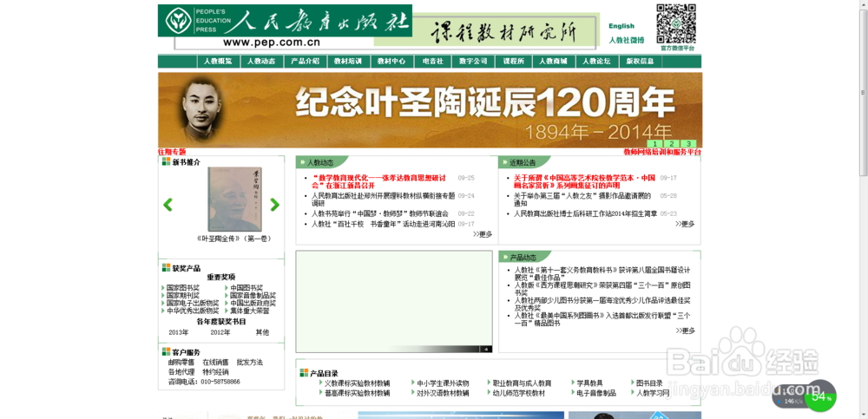This screenshot has height=419, width=868.
Task: Open the 国家音像制品奖 link
Action: tap(253, 296)
